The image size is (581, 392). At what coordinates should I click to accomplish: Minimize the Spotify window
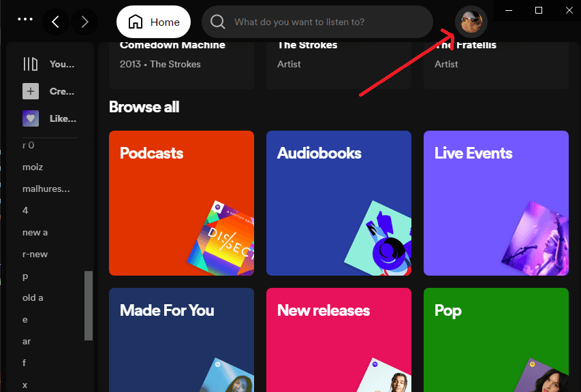click(x=509, y=10)
